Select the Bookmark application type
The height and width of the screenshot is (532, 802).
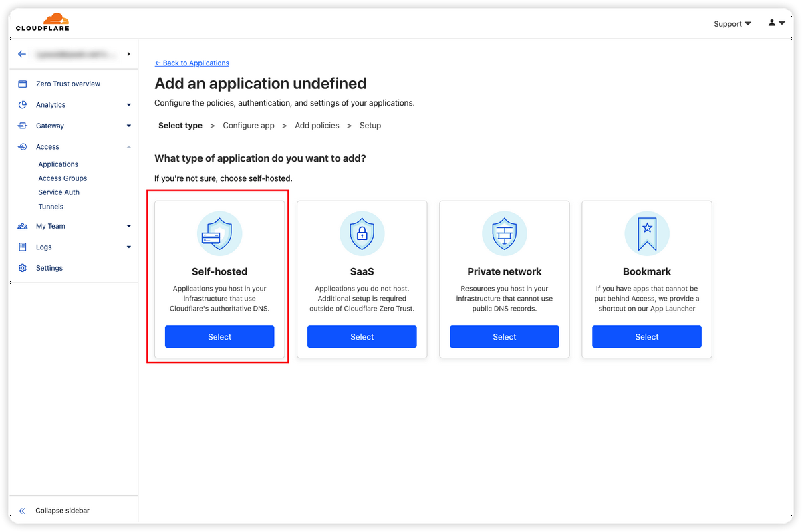tap(646, 337)
